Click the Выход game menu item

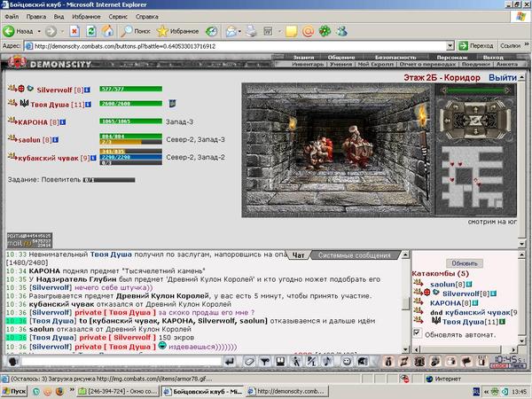[493, 58]
